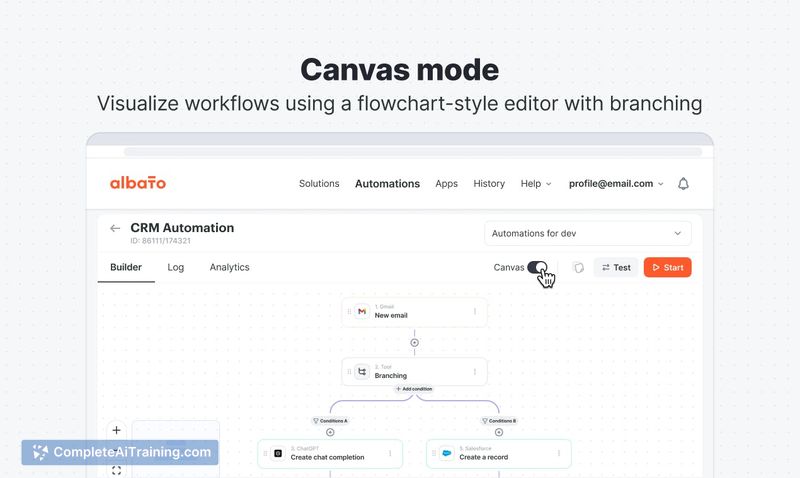Click Add condition under Branching

point(414,389)
